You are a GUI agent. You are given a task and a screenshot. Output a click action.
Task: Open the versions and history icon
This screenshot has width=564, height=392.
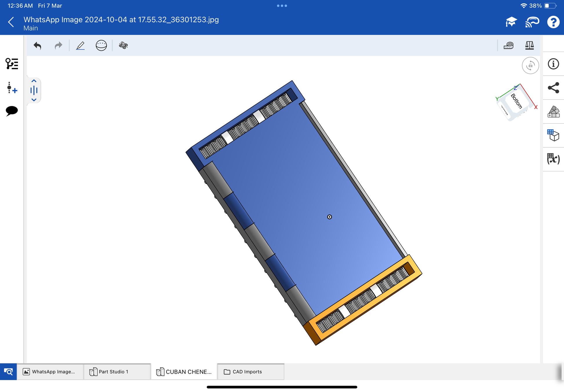tap(12, 88)
